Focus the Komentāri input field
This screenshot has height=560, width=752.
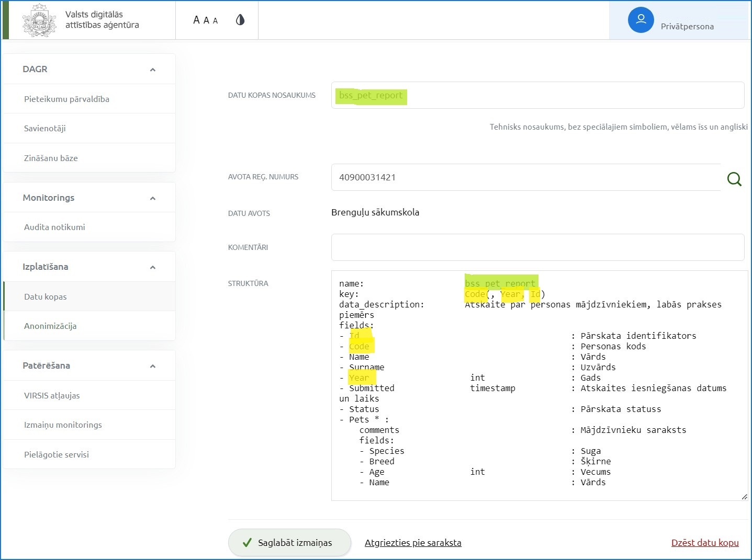(x=537, y=247)
